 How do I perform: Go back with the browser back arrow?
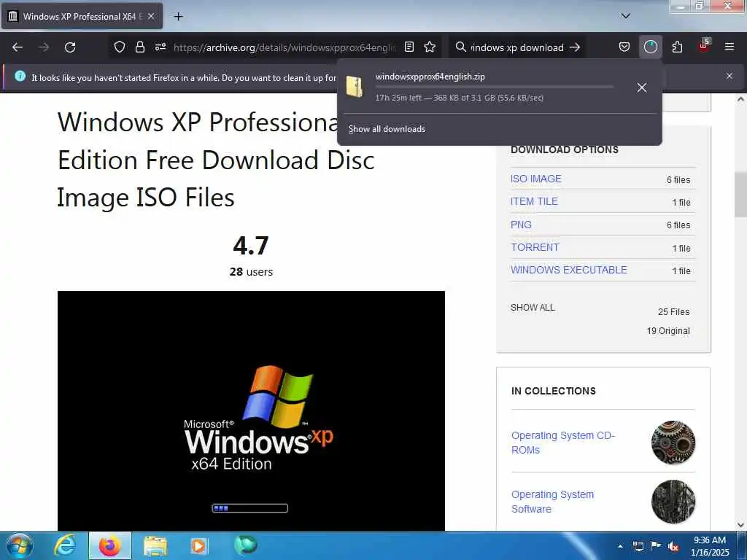(x=18, y=47)
